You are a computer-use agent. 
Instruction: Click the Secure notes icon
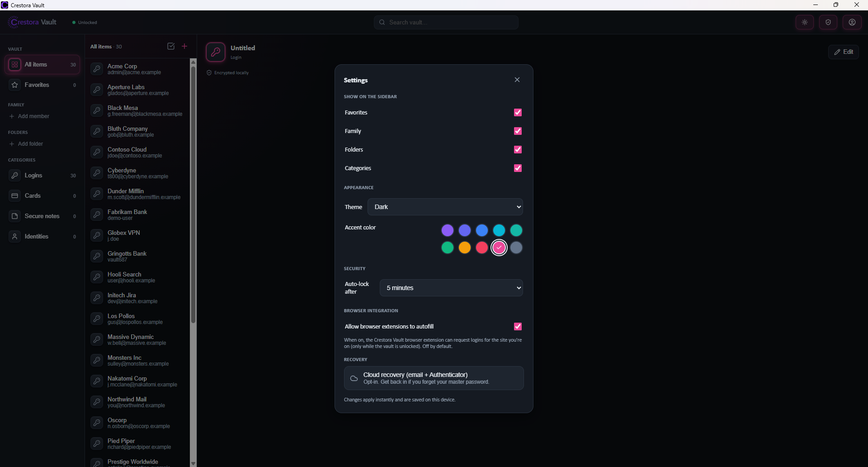15,216
